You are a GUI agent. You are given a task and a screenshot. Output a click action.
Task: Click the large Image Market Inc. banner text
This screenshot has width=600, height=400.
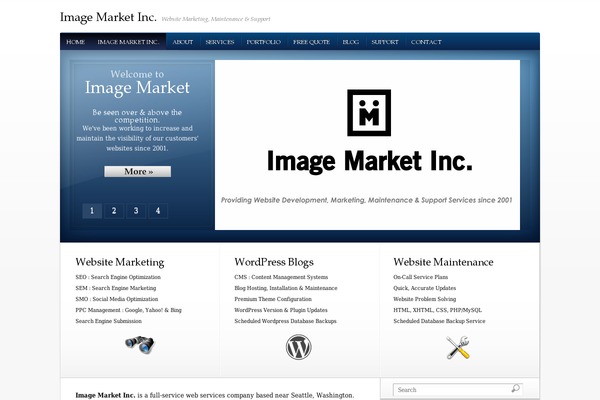tap(370, 161)
